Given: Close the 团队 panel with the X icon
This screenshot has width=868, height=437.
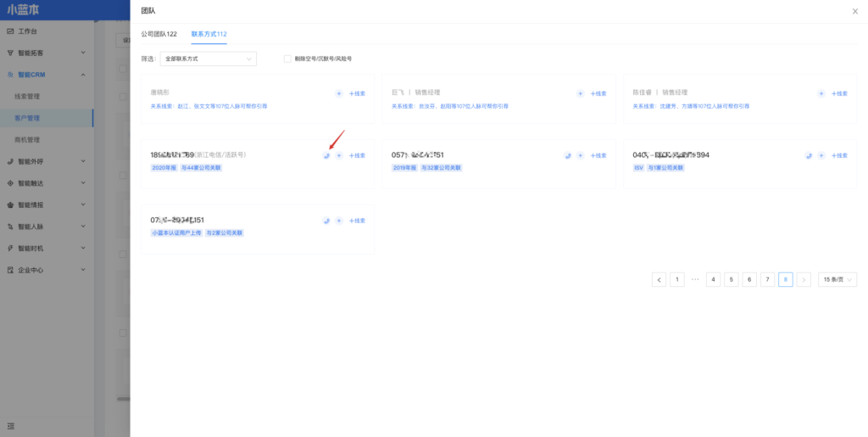Looking at the screenshot, I should [854, 11].
